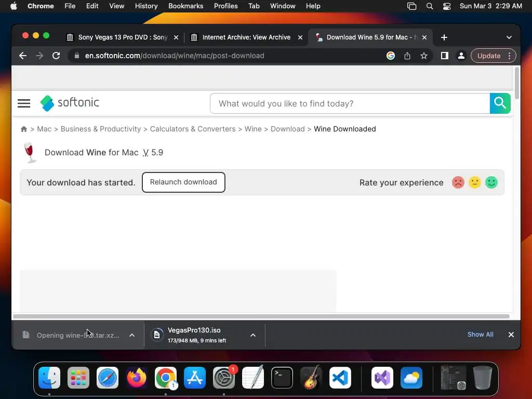Open Calculators & Converters breadcrumb
This screenshot has height=399, width=532.
click(x=193, y=129)
